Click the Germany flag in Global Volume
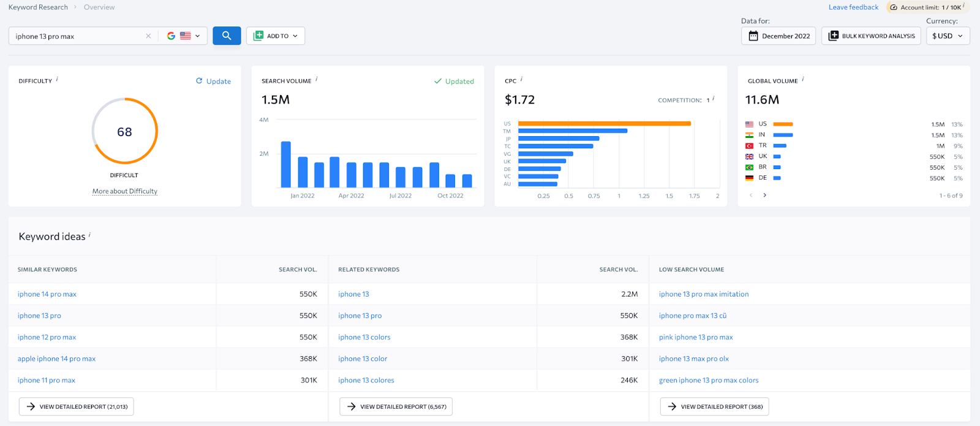The width and height of the screenshot is (980, 426). 749,178
